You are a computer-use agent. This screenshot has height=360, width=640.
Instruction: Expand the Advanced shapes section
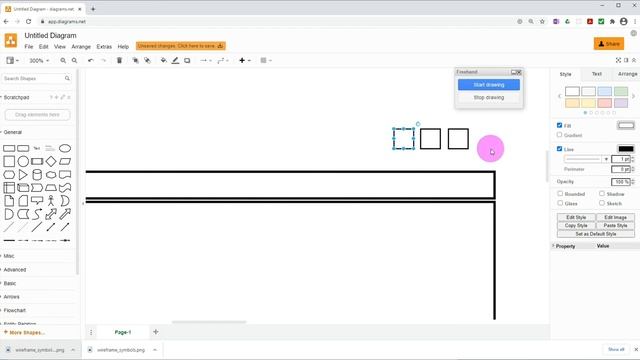(x=14, y=270)
